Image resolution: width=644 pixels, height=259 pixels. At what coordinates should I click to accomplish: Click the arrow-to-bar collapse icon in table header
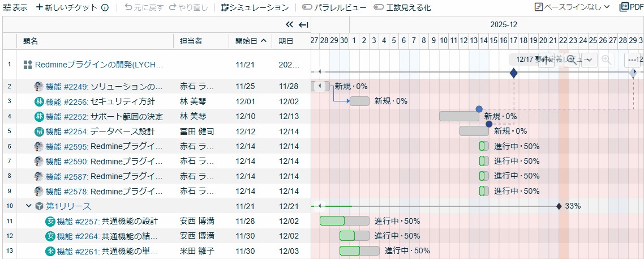tap(303, 25)
